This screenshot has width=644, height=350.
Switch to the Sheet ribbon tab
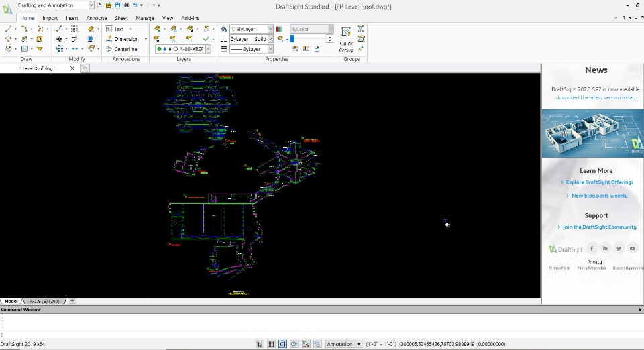[121, 18]
